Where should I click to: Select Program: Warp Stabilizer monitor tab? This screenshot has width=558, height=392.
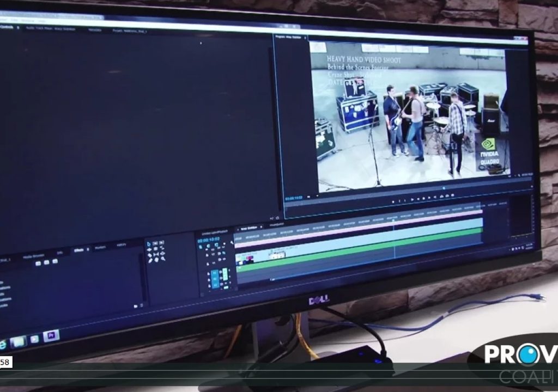tap(288, 36)
